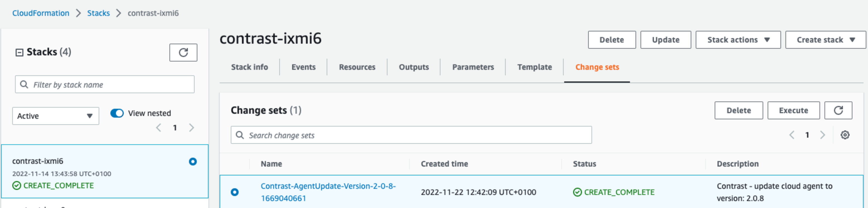Image resolution: width=868 pixels, height=208 pixels.
Task: Expand Stack actions dropdown
Action: (x=738, y=40)
